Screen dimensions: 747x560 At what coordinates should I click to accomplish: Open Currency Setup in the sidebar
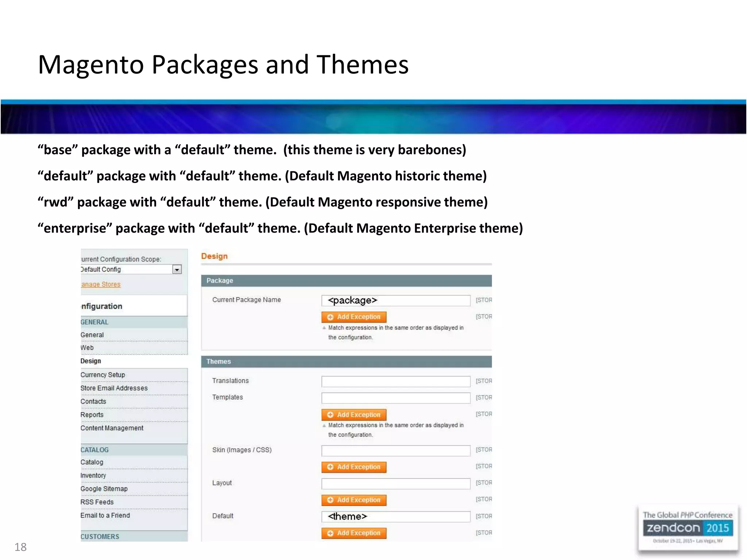coord(103,375)
